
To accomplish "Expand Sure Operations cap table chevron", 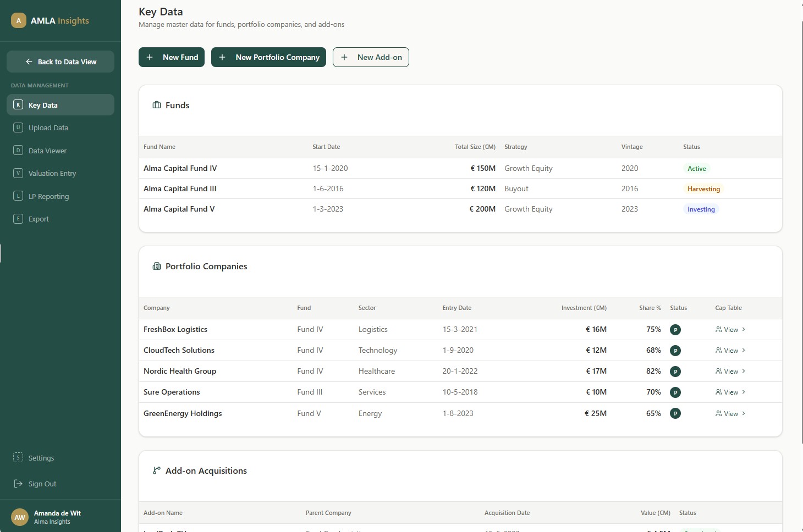I will [x=744, y=392].
